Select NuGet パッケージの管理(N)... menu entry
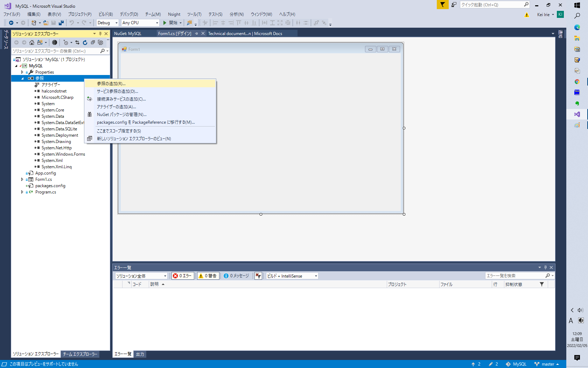The width and height of the screenshot is (588, 368). tap(150, 115)
